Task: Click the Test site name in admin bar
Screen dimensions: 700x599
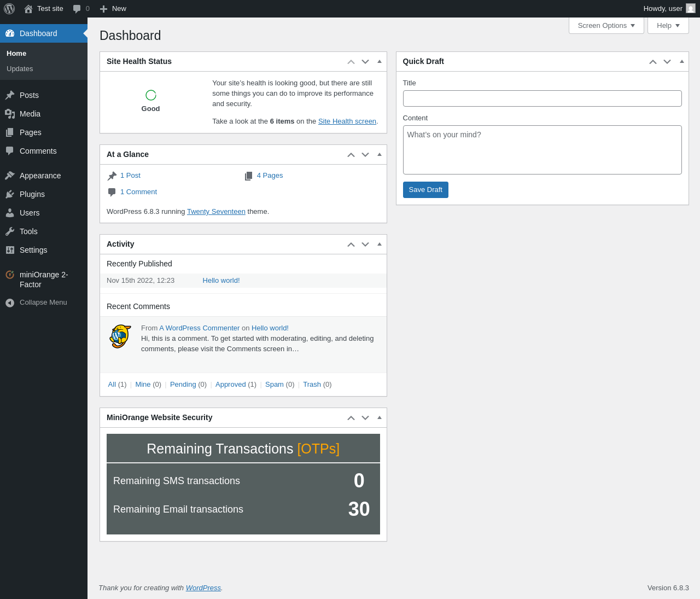Action: pyautogui.click(x=50, y=9)
